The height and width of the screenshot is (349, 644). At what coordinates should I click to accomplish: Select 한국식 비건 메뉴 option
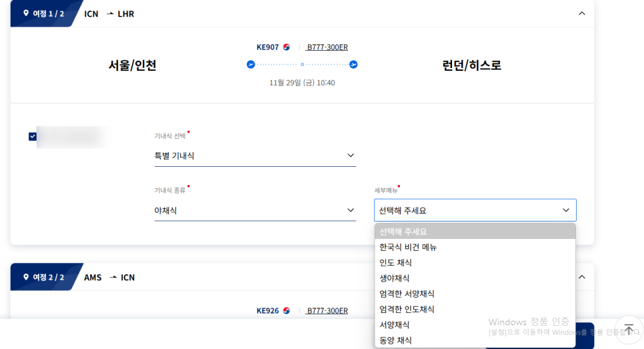coord(475,247)
